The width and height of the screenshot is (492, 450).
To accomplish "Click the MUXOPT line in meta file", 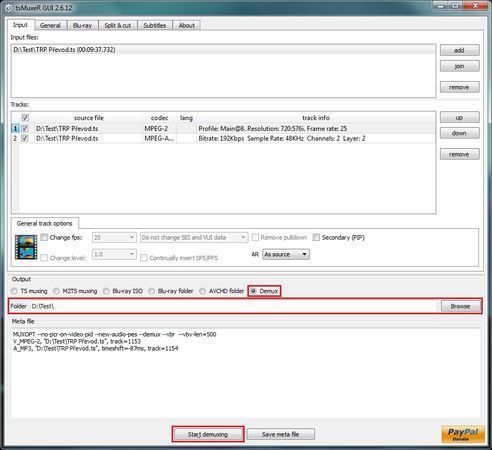I will [x=114, y=334].
